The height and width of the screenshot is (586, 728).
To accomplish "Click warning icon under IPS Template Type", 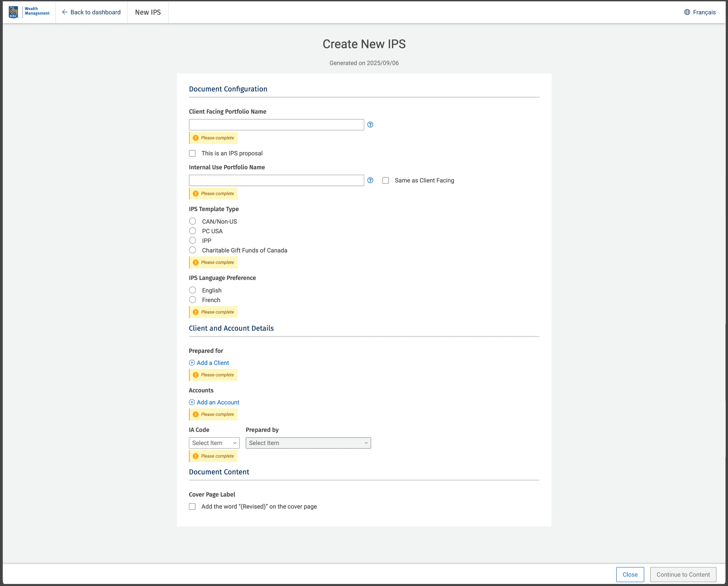I will point(196,262).
